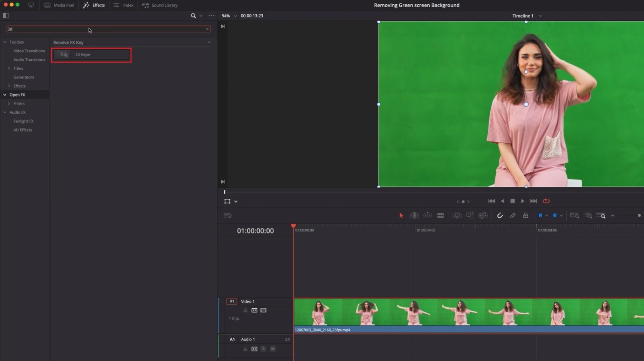Select the 3D Keyer effect
This screenshot has height=361, width=644.
coord(91,55)
